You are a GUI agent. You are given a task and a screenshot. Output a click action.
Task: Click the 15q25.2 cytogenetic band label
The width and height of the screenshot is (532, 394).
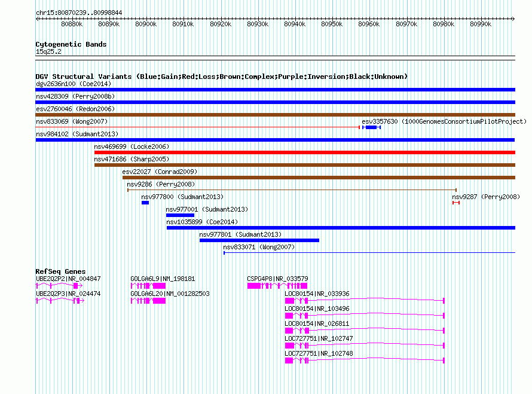tap(48, 51)
